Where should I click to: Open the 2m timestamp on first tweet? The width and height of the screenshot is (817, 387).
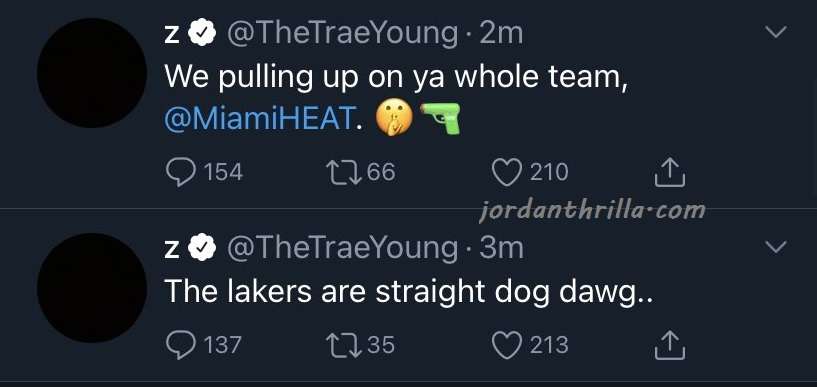[x=501, y=34]
